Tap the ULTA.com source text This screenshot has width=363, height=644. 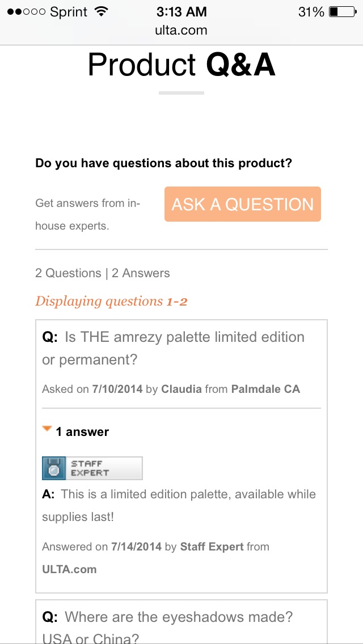(69, 569)
